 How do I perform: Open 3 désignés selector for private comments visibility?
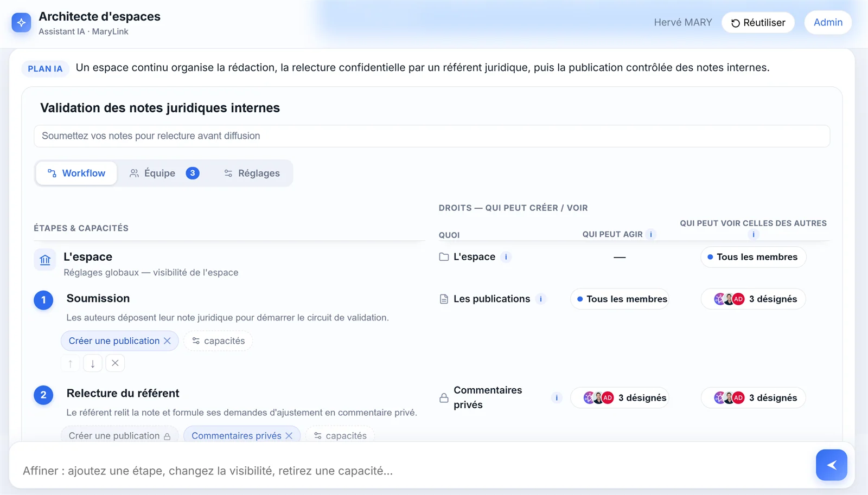(x=753, y=398)
